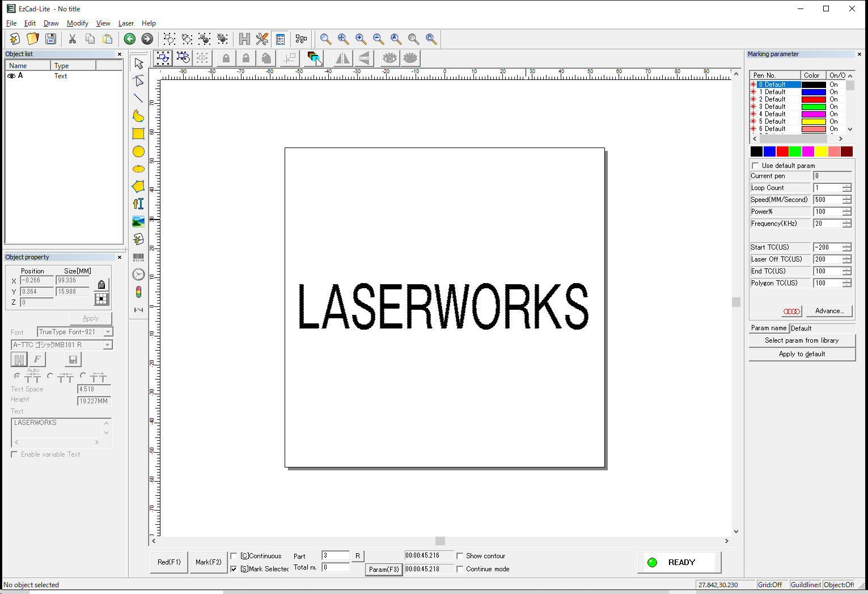The height and width of the screenshot is (594, 868).
Task: Expand the font name combo box
Action: pyautogui.click(x=107, y=345)
